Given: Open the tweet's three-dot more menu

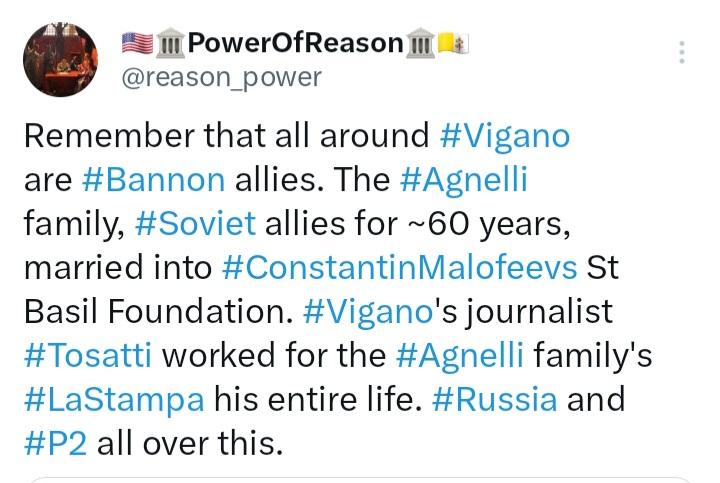Looking at the screenshot, I should click(682, 53).
